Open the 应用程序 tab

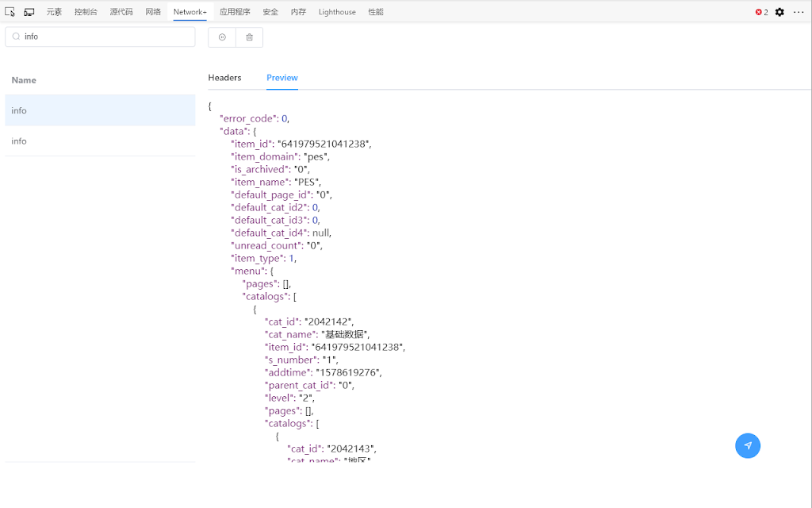click(235, 11)
